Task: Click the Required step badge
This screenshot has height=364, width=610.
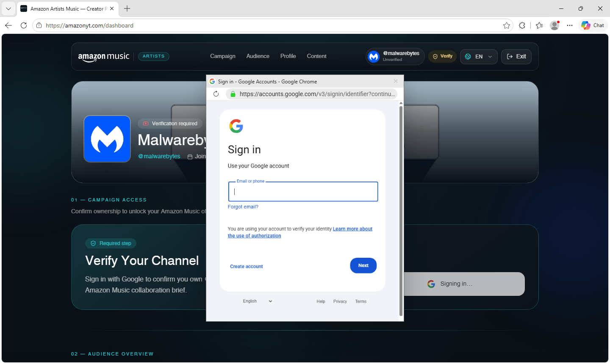Action: [111, 243]
